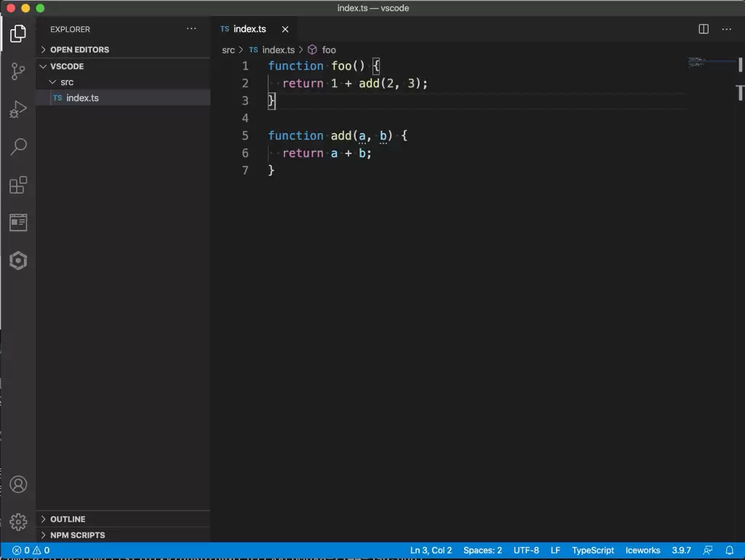
Task: Expand the NPM SCRIPTS section
Action: click(x=123, y=535)
